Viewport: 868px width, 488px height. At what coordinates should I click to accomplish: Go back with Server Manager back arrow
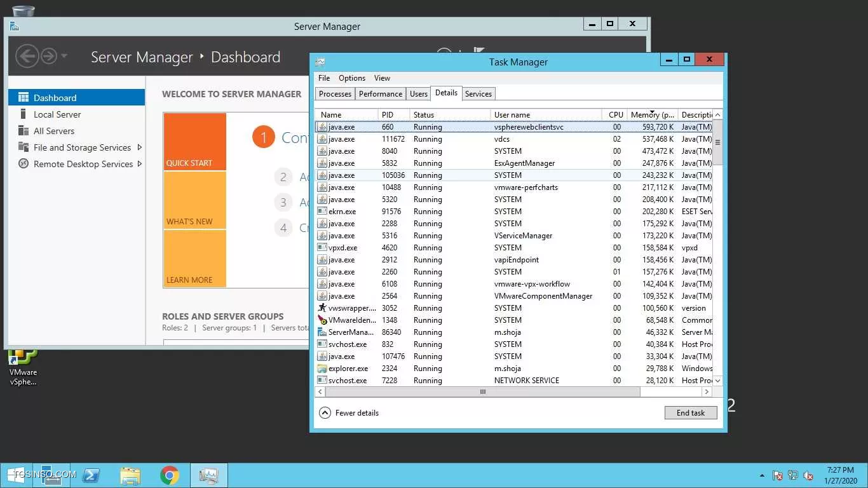(27, 57)
